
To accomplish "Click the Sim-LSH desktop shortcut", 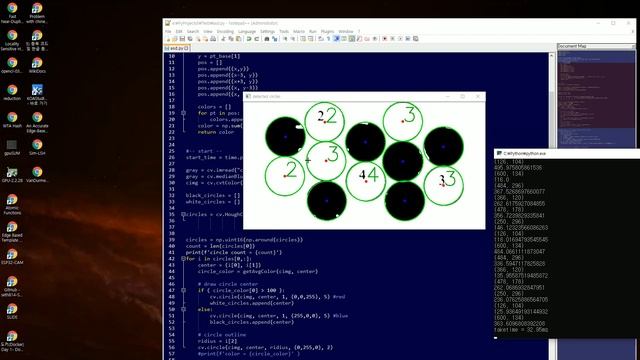I will point(37,147).
